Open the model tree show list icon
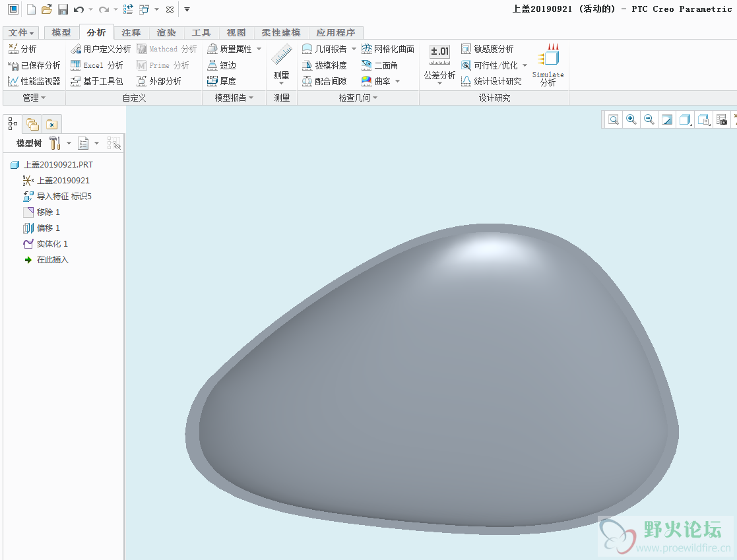The width and height of the screenshot is (737, 560). tap(83, 143)
